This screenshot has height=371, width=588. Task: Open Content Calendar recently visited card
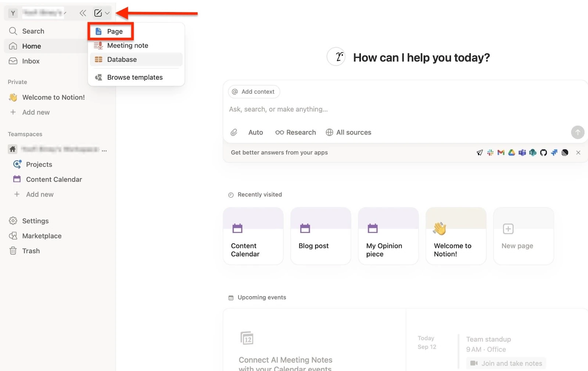(x=253, y=236)
